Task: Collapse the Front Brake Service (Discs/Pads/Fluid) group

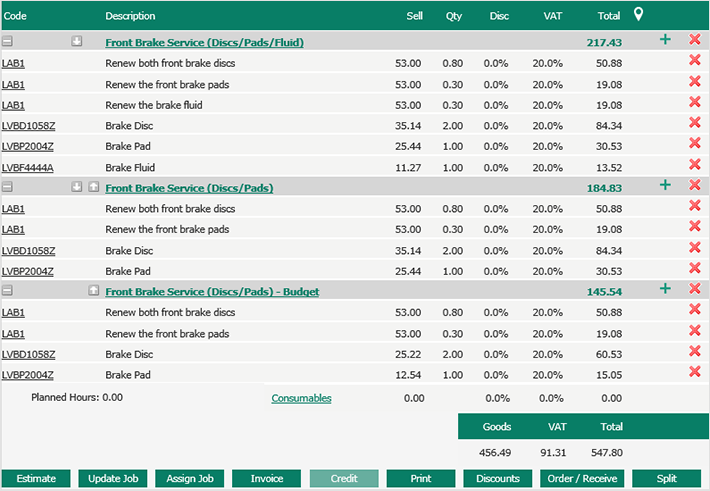Action: coord(8,42)
